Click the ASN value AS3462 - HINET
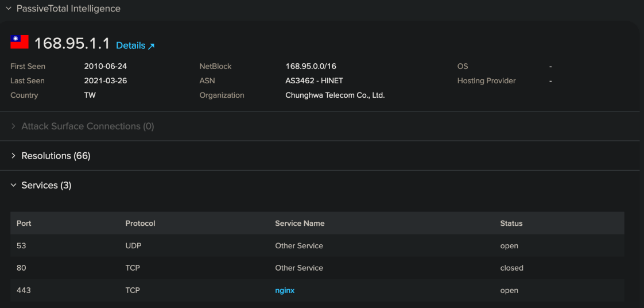This screenshot has height=308, width=644. 314,81
